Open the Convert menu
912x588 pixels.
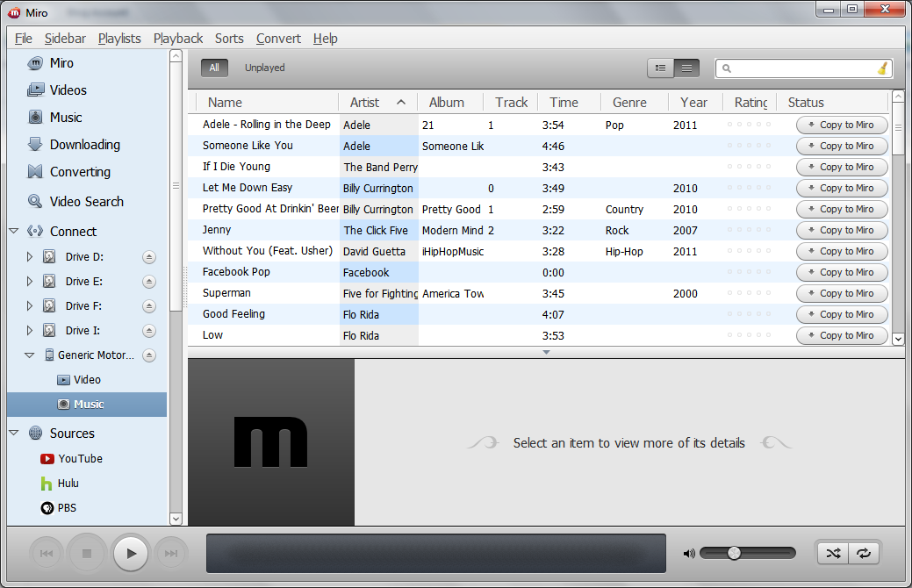pyautogui.click(x=278, y=39)
